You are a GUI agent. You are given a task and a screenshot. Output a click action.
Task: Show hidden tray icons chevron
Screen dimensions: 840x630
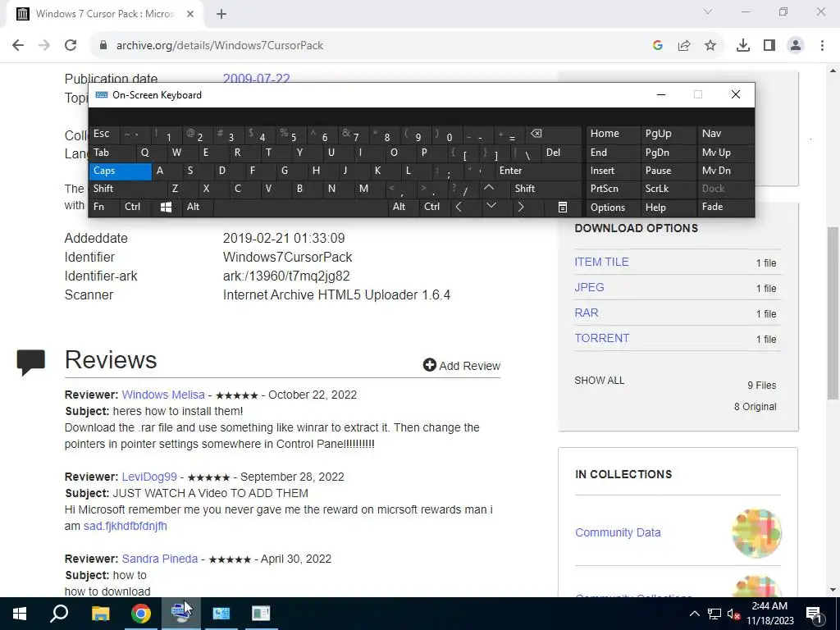(x=694, y=614)
